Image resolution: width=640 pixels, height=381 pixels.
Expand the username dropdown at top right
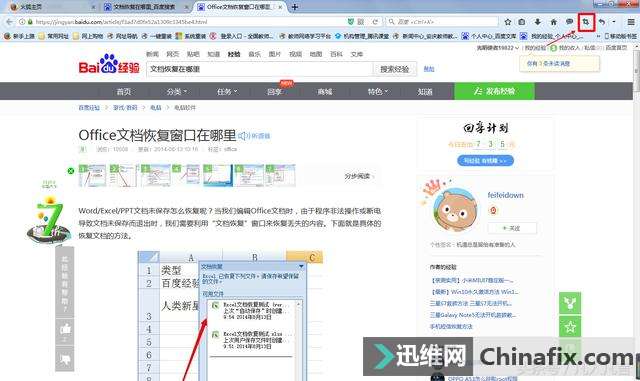497,48
